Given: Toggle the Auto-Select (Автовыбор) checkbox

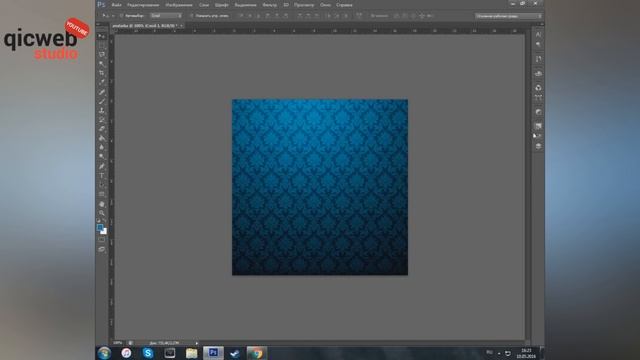Looking at the screenshot, I should pyautogui.click(x=121, y=16).
